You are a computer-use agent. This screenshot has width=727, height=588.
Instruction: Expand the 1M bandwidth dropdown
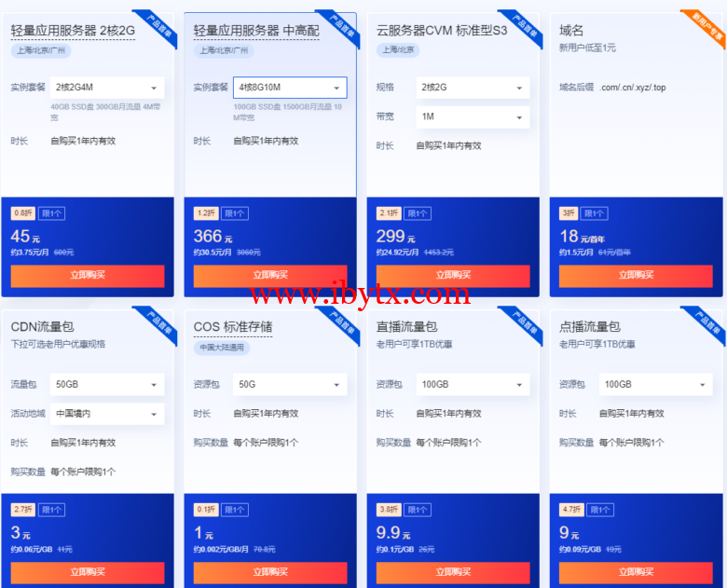473,116
